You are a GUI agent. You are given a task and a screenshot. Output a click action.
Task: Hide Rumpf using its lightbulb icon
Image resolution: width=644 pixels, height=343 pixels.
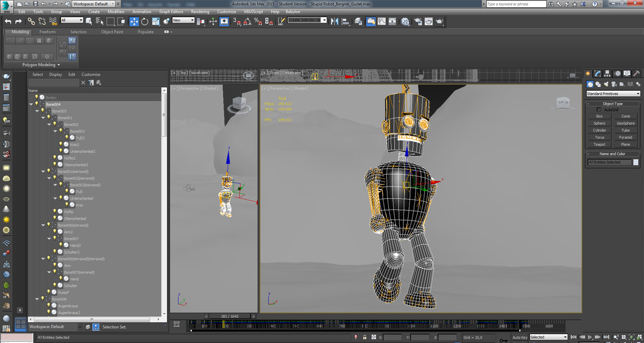click(48, 292)
